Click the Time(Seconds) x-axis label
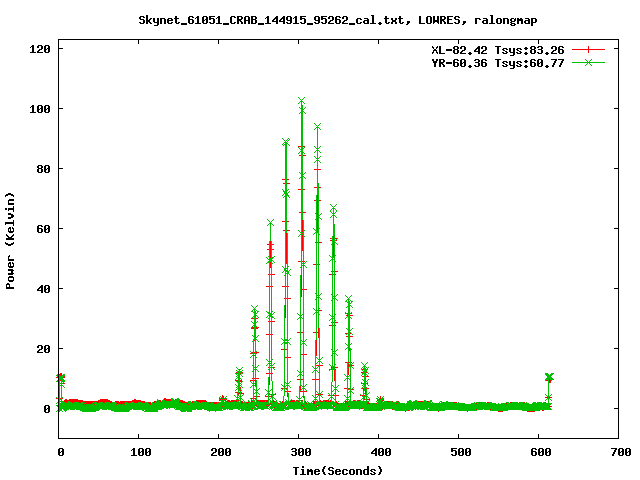This screenshot has width=640, height=480. pos(337,470)
